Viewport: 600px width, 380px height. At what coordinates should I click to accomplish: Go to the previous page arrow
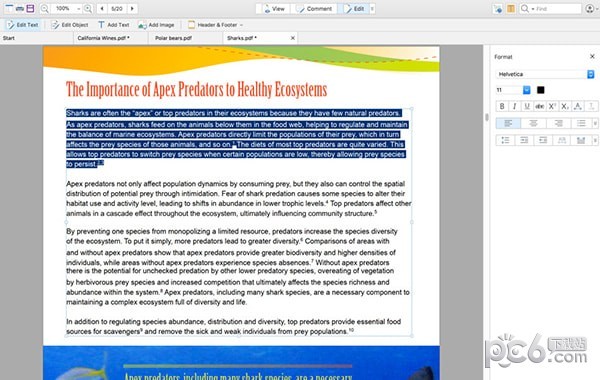[102, 8]
